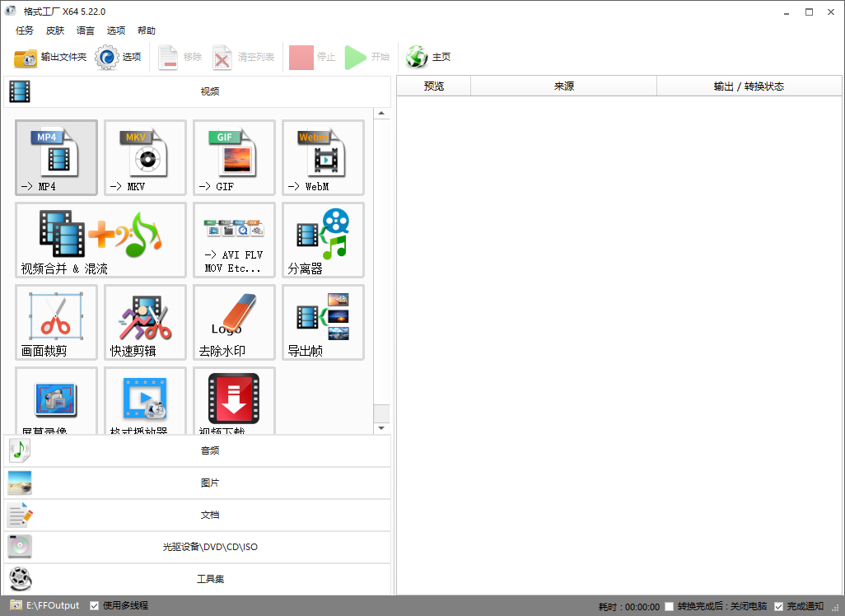Viewport: 845px width, 616px height.
Task: Go to 主页 homepage
Action: [x=429, y=57]
